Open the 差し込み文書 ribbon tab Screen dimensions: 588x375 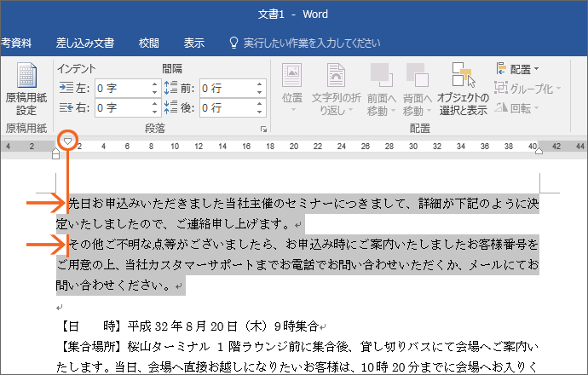(x=85, y=43)
